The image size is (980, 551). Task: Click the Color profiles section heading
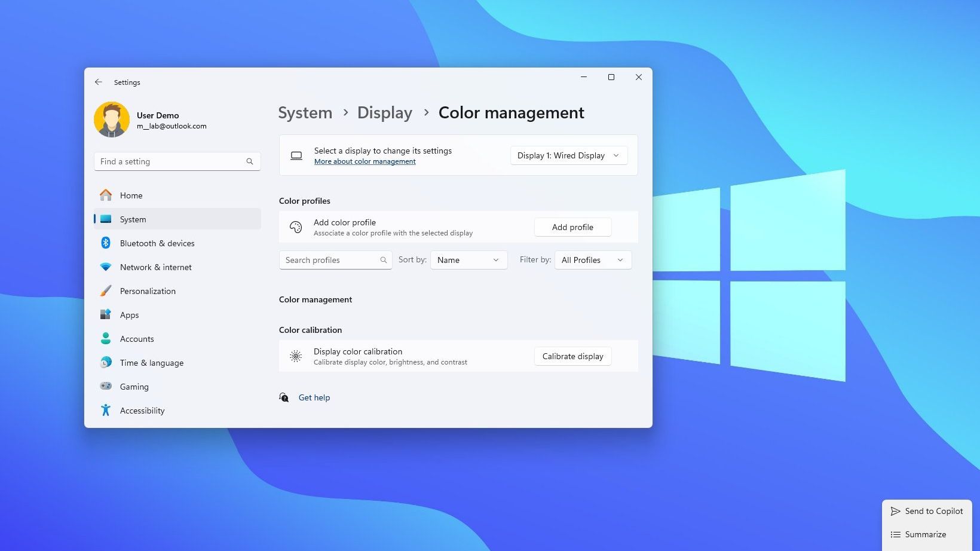pos(305,201)
